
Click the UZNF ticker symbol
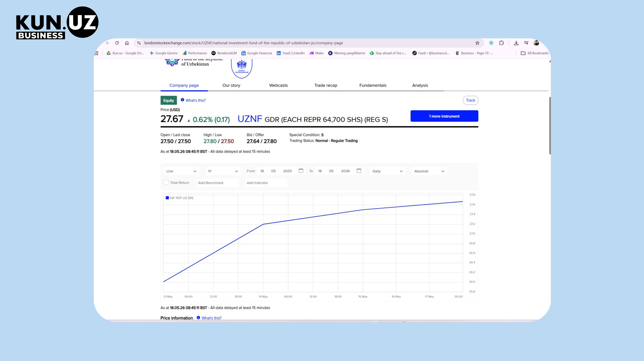250,119
